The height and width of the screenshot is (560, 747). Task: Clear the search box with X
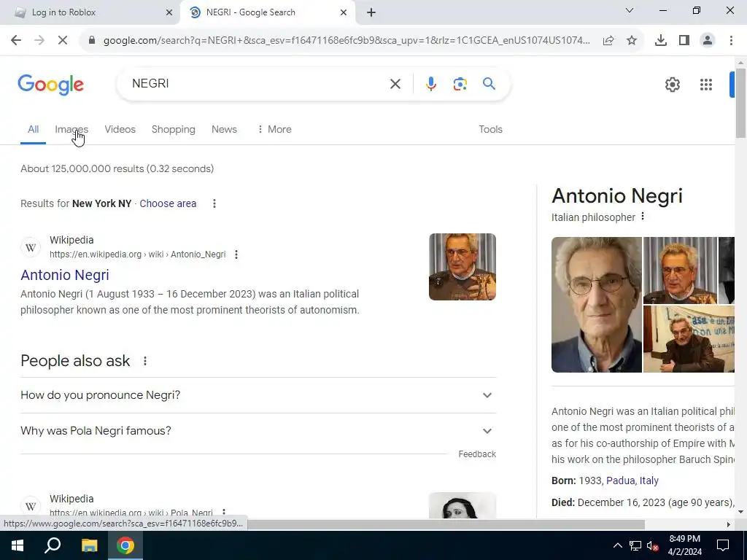tap(395, 84)
